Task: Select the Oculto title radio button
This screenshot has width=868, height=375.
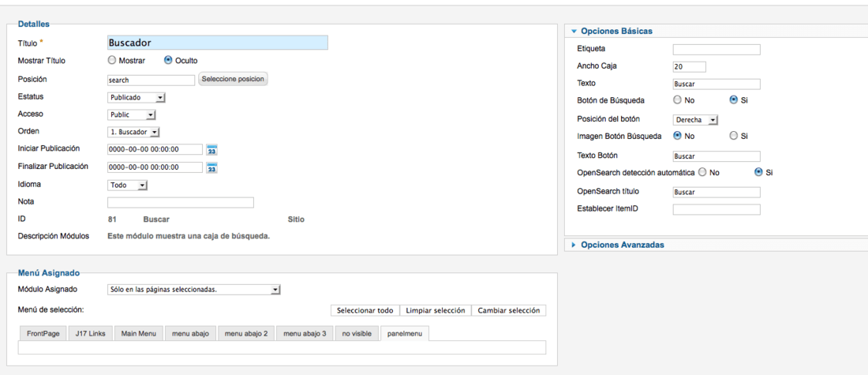Action: pyautogui.click(x=168, y=60)
